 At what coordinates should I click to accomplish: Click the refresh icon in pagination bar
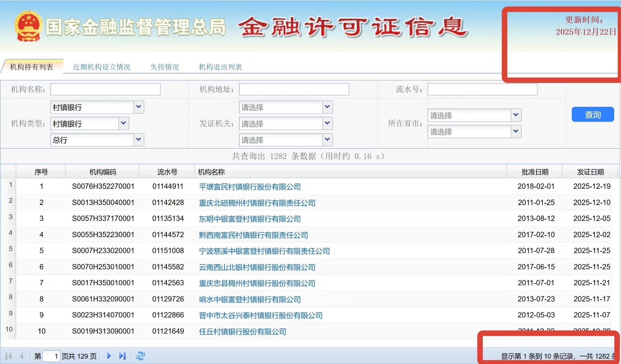(x=140, y=356)
